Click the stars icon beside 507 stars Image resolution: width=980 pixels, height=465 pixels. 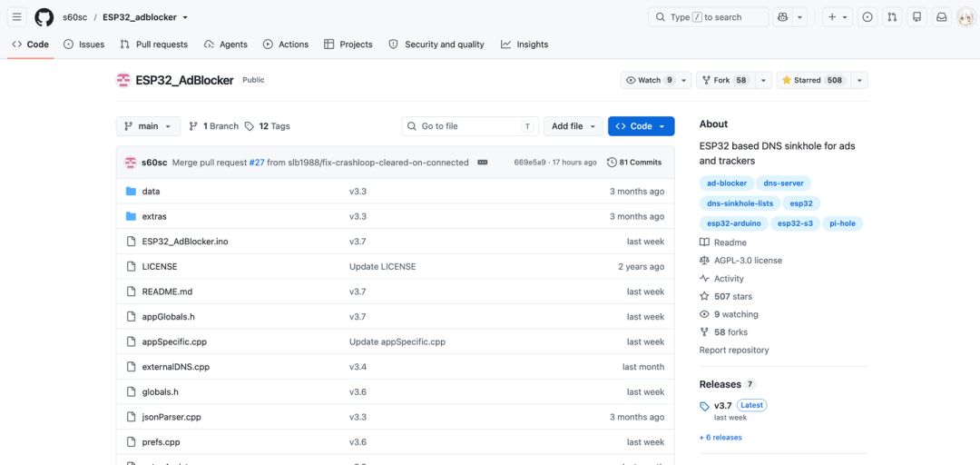(x=704, y=297)
